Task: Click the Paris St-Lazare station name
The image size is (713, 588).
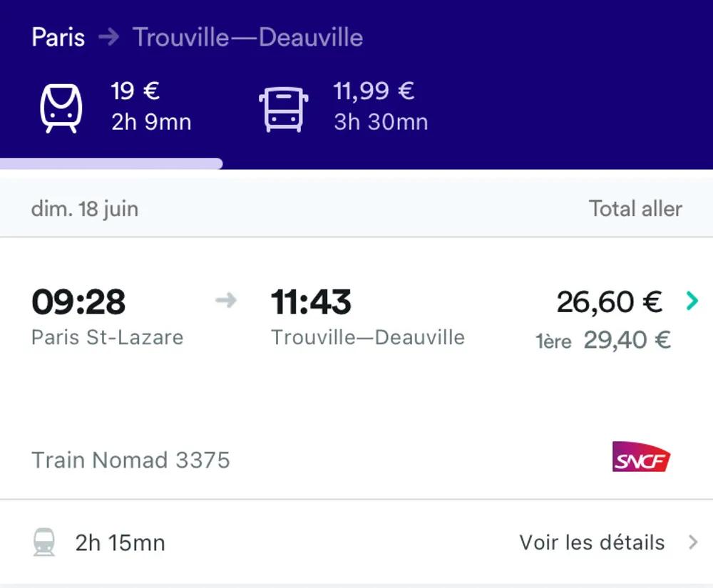Action: [x=107, y=337]
